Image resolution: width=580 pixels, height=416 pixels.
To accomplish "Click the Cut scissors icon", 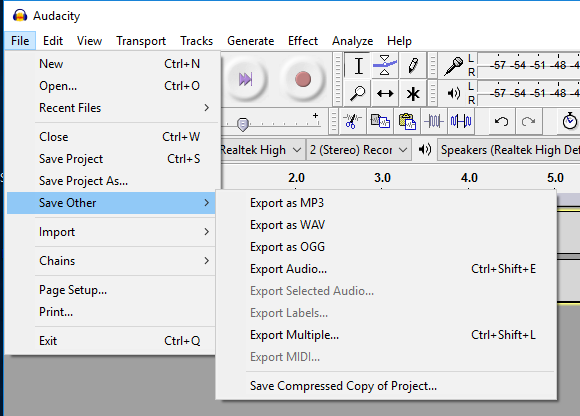I will (x=352, y=121).
